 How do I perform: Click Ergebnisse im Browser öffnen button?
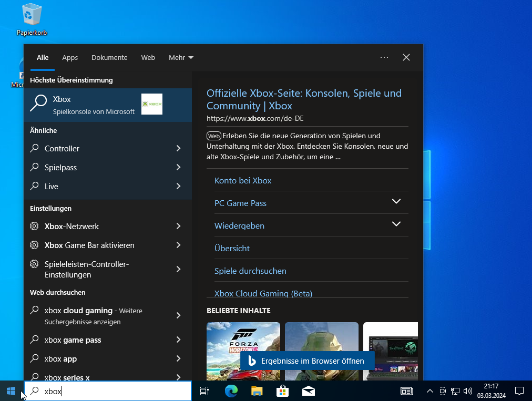pyautogui.click(x=308, y=361)
